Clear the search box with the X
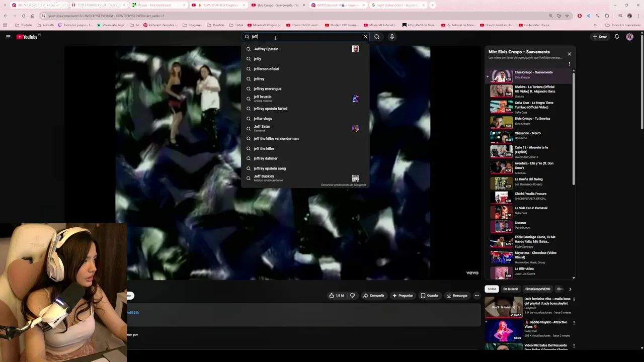Image resolution: width=644 pixels, height=362 pixels. click(x=366, y=37)
